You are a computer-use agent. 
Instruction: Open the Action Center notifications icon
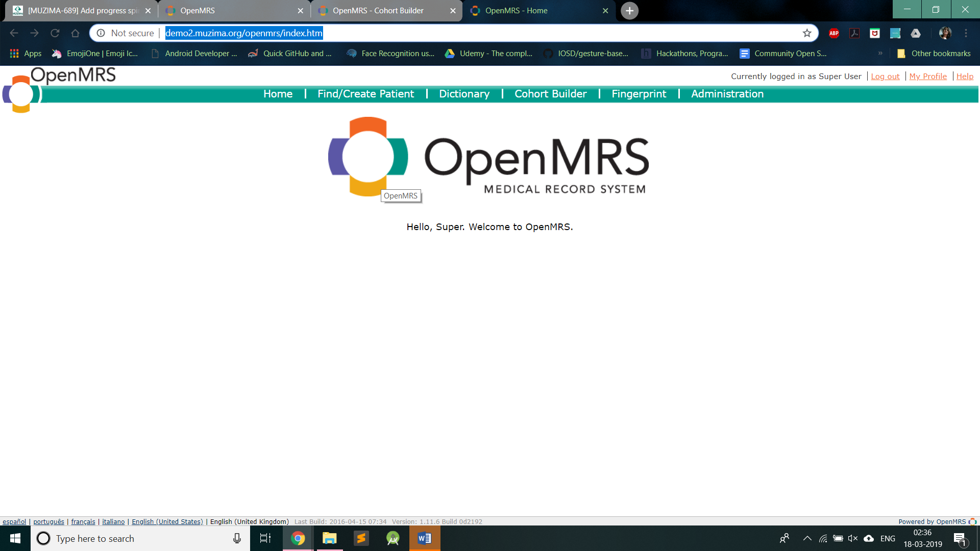coord(960,539)
